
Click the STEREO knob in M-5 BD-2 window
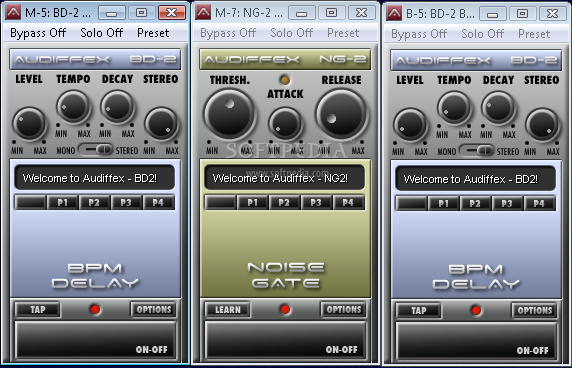point(161,124)
